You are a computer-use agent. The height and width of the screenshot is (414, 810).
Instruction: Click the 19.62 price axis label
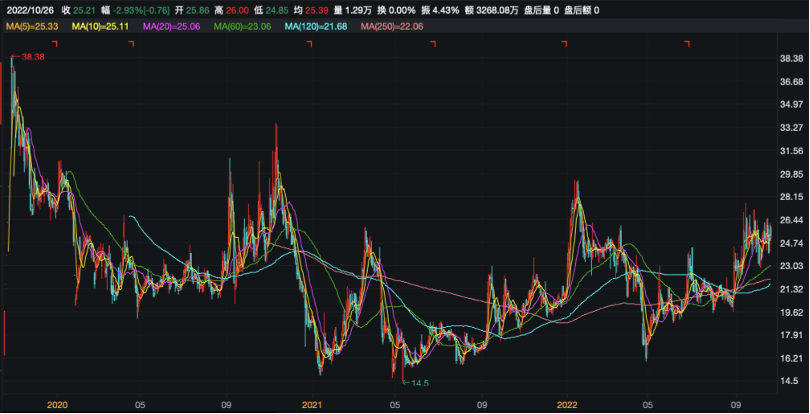(x=791, y=312)
